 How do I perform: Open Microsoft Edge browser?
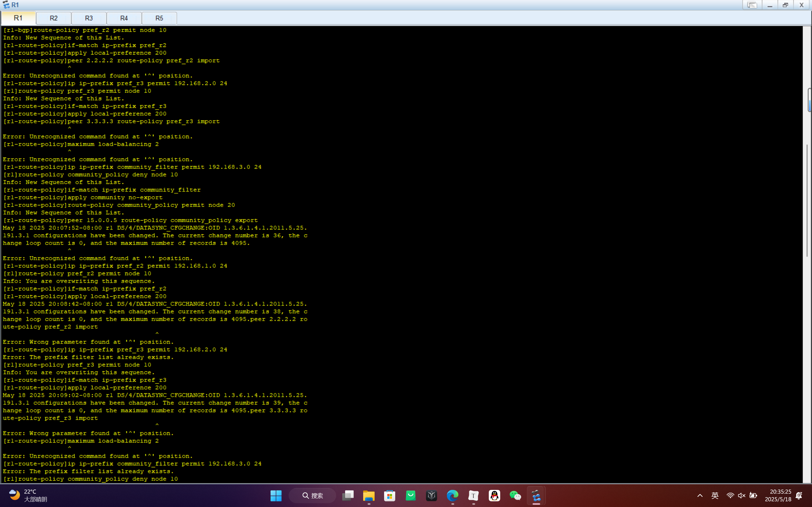coord(452,496)
